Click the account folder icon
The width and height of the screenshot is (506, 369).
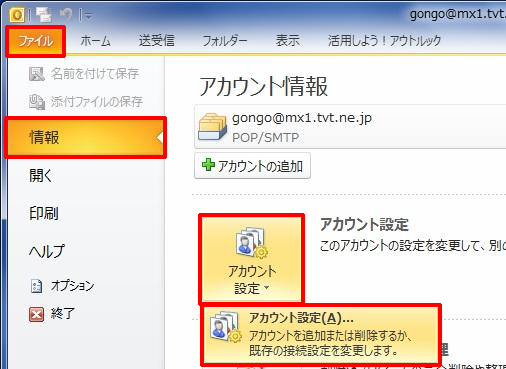[x=212, y=127]
